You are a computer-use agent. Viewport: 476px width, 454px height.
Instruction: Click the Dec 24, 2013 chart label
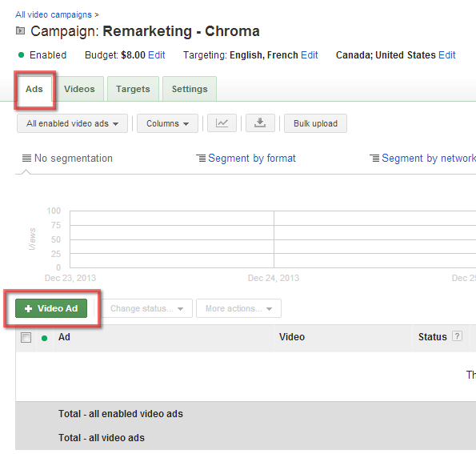(274, 278)
